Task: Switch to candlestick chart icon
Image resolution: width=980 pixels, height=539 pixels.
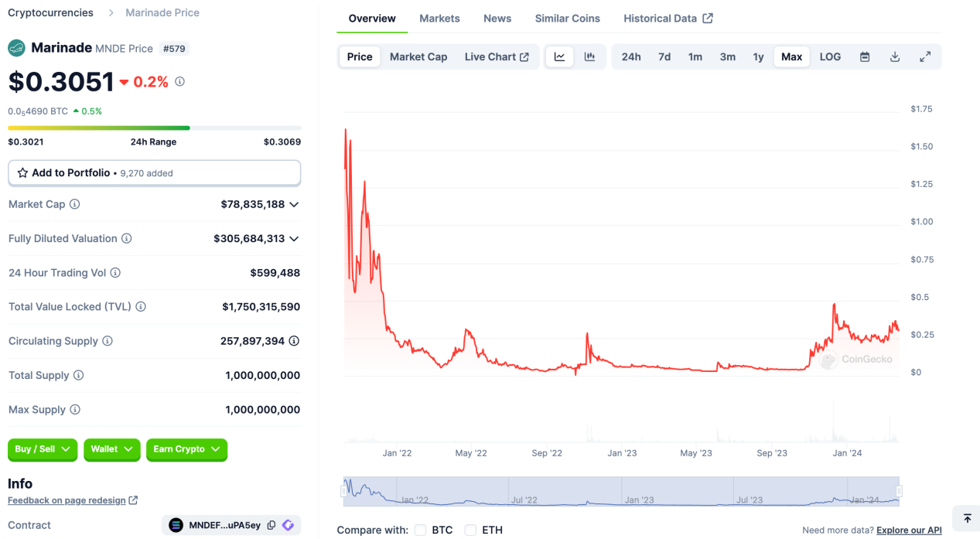Action: coord(589,56)
